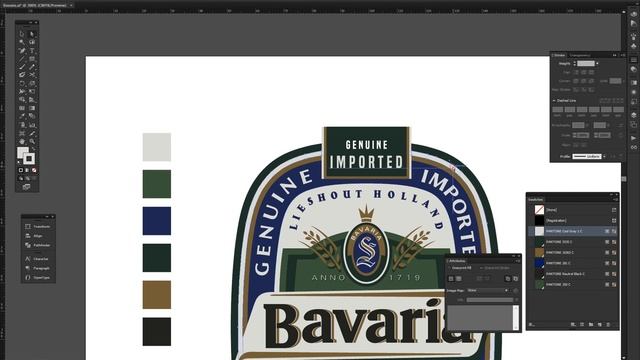640x360 pixels.
Task: Select the Paintbrush tool
Action: pyautogui.click(x=22, y=67)
